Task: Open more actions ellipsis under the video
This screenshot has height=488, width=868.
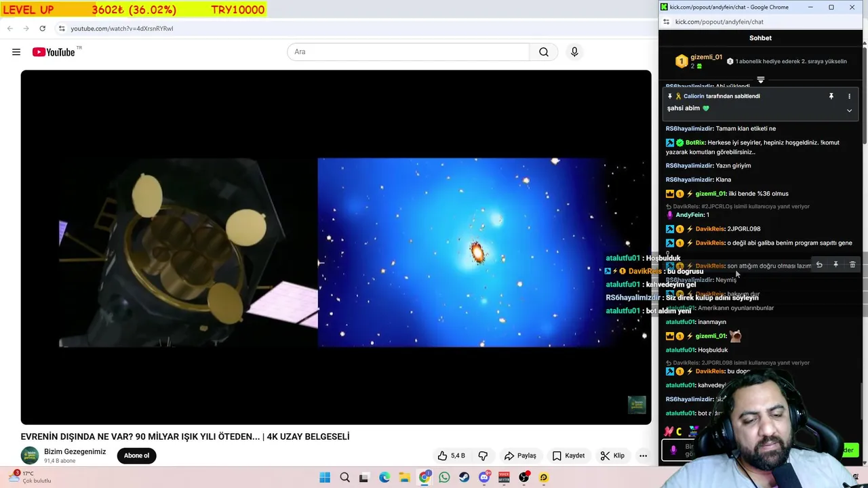Action: point(643,455)
